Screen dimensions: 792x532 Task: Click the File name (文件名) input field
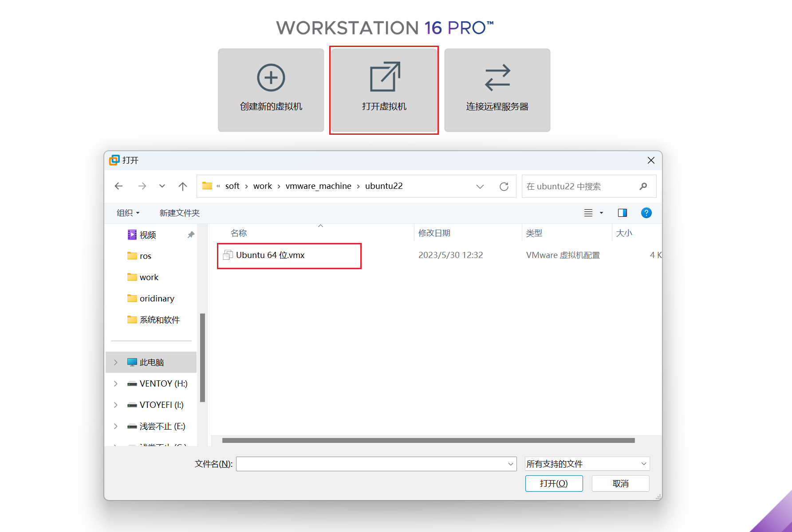pyautogui.click(x=376, y=464)
